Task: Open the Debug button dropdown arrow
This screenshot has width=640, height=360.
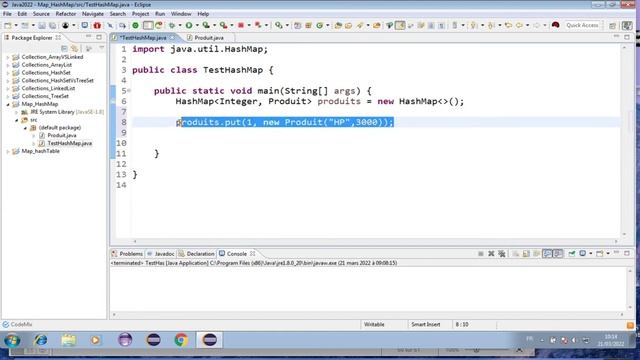Action: click(x=180, y=25)
